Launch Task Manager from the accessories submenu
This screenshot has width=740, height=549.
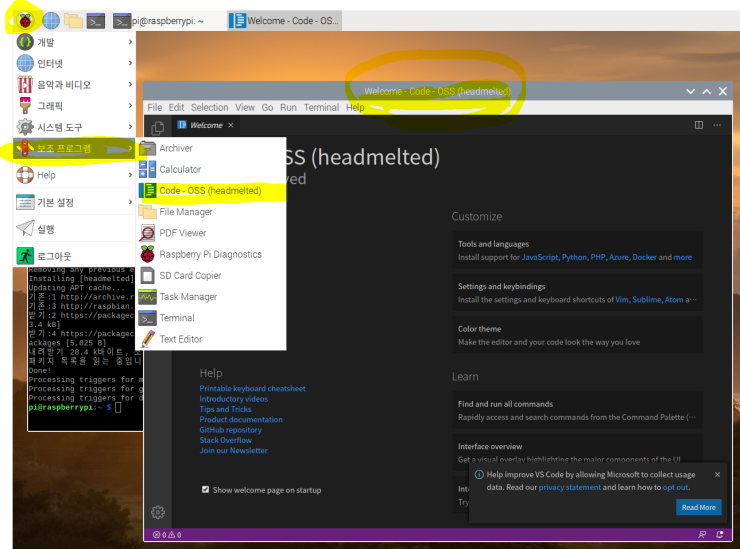211,296
